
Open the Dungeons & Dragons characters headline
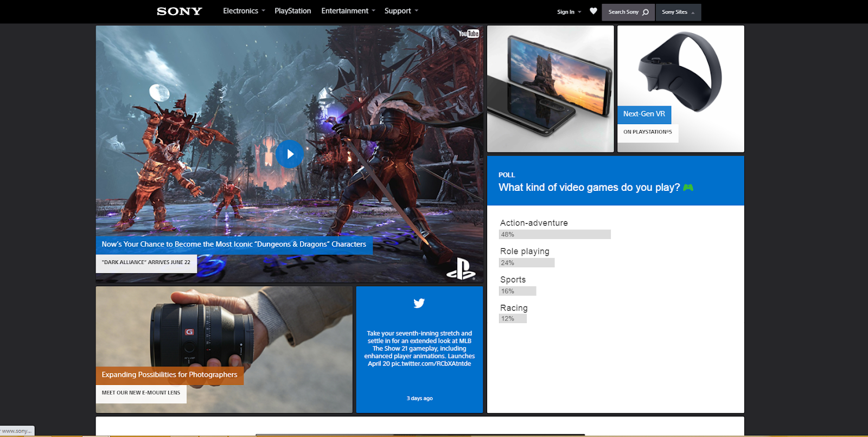pyautogui.click(x=234, y=245)
